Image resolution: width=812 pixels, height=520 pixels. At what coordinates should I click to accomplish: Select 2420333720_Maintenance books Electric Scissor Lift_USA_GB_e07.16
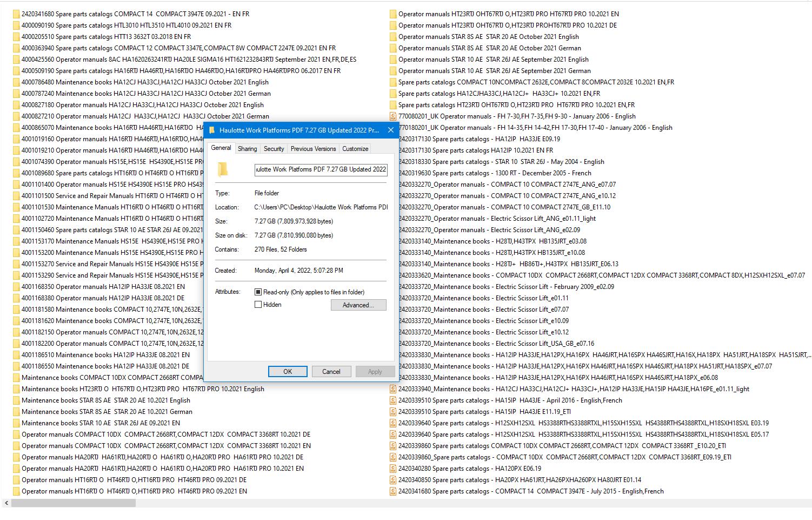(x=496, y=344)
